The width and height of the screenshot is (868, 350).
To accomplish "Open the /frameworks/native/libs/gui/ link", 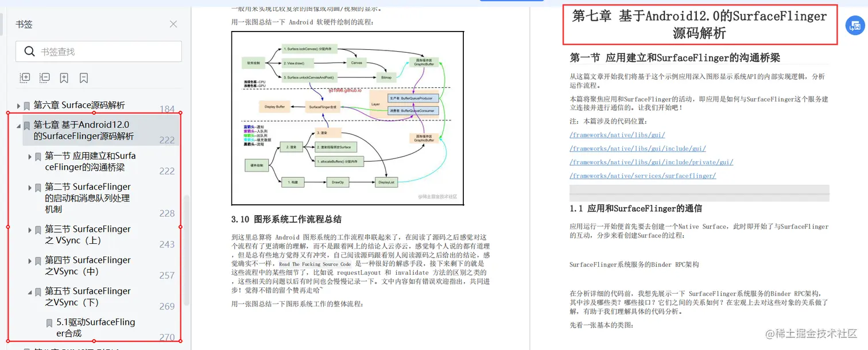I will pos(617,134).
